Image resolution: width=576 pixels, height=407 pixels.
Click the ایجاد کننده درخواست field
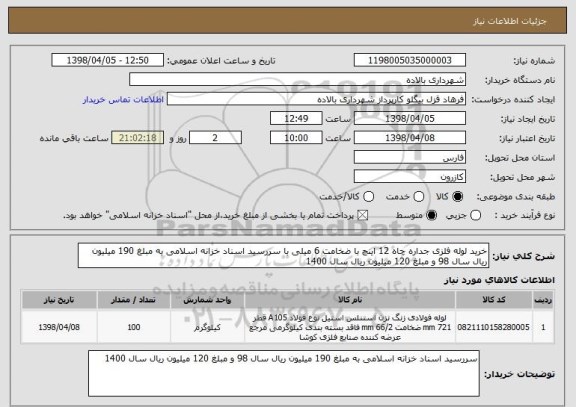tap(316, 99)
